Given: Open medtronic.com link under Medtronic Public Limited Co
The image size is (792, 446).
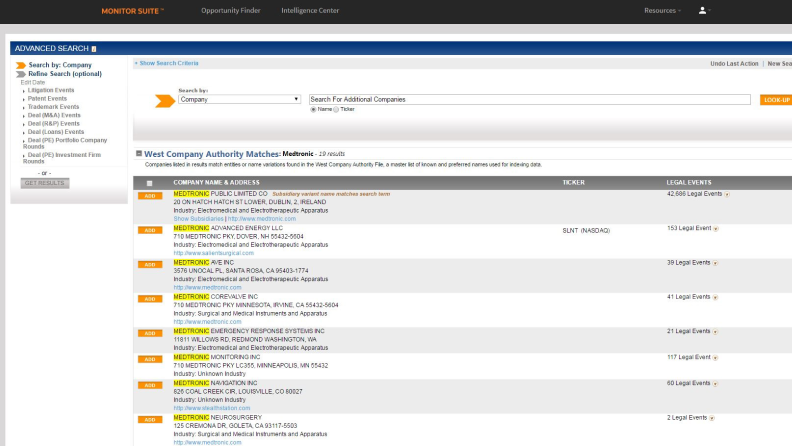Looking at the screenshot, I should (262, 219).
